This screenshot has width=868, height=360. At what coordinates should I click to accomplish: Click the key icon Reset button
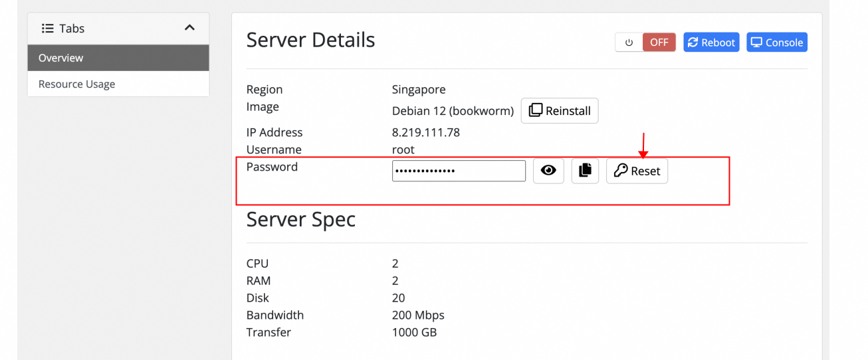[637, 171]
